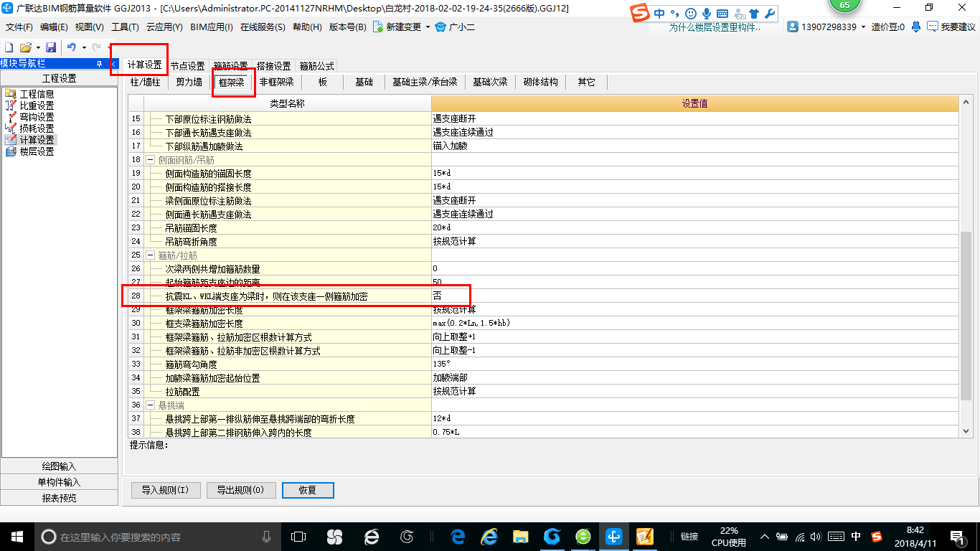This screenshot has height=551, width=980.
Task: Open Task View on the taskbar
Action: (298, 536)
